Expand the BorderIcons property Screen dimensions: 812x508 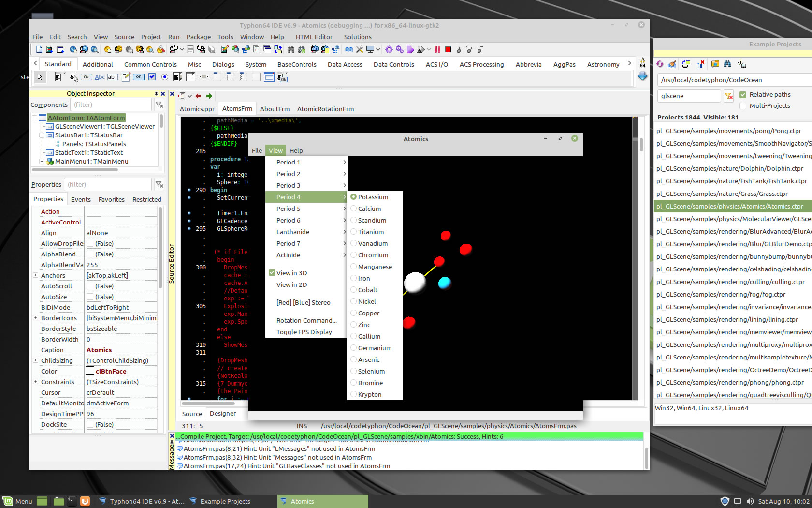pos(35,318)
